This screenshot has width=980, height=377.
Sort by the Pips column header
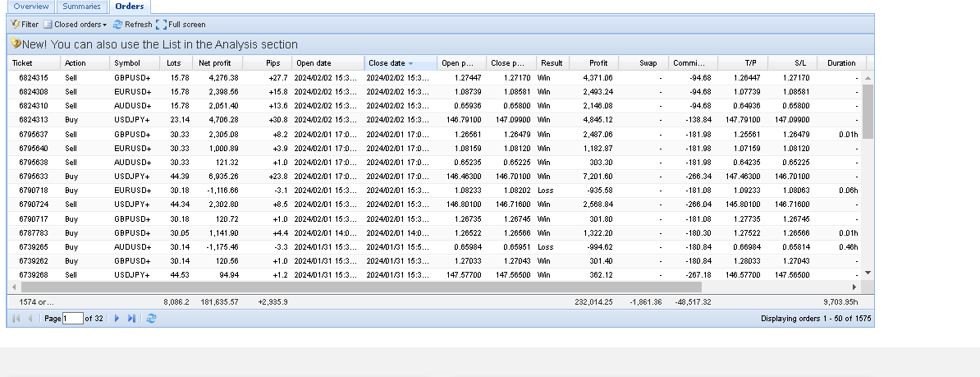click(x=272, y=63)
